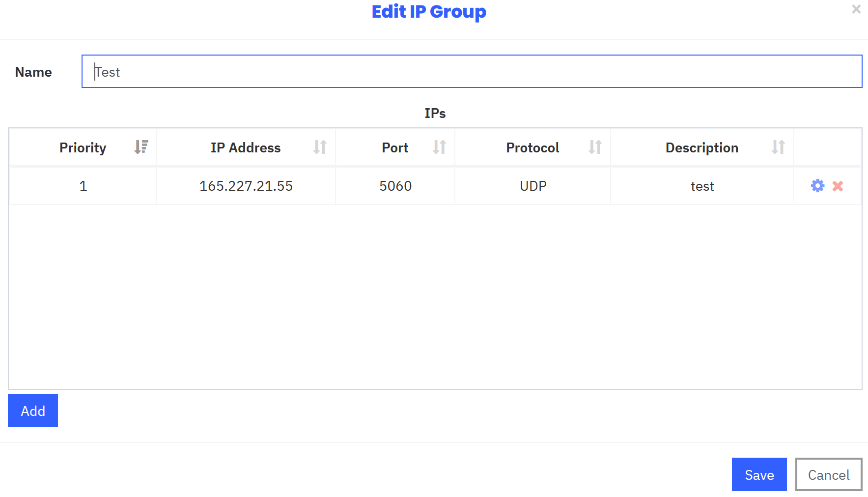Sort by Description using arrows icon
The width and height of the screenshot is (868, 497).
pos(778,147)
